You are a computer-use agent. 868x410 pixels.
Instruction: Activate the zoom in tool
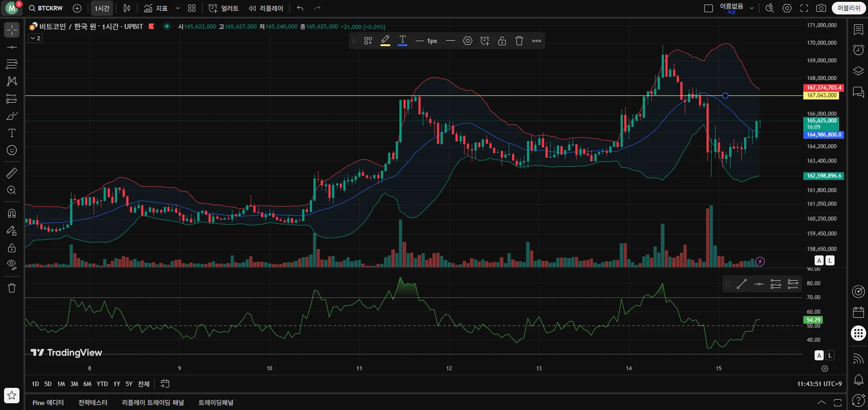[12, 190]
